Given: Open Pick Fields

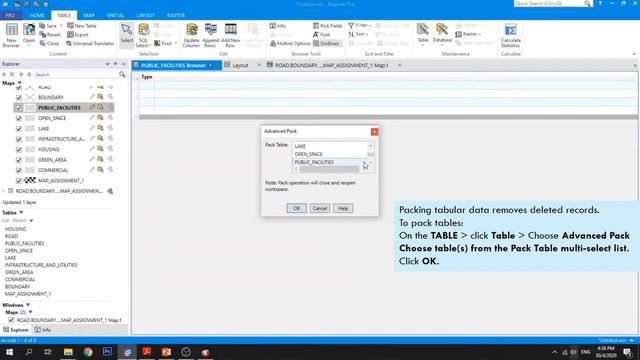Looking at the screenshot, I should click(x=327, y=26).
